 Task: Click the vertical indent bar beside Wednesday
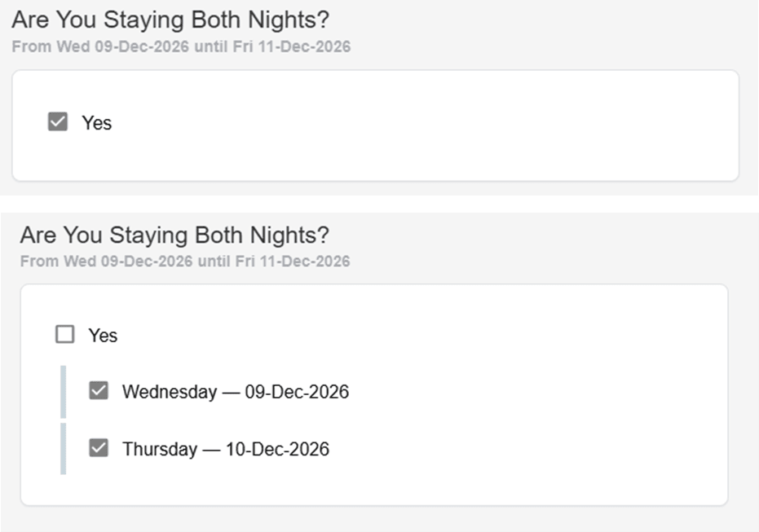pyautogui.click(x=64, y=392)
